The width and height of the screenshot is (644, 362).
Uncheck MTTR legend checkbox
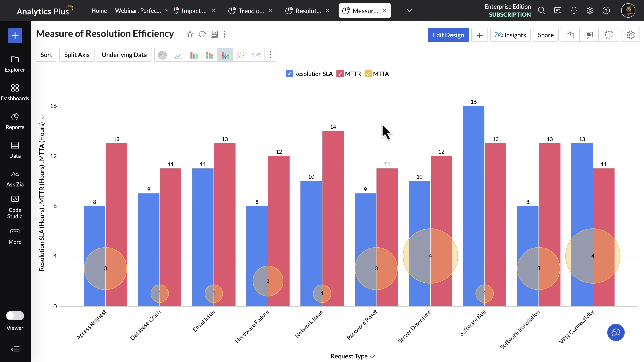click(340, 74)
